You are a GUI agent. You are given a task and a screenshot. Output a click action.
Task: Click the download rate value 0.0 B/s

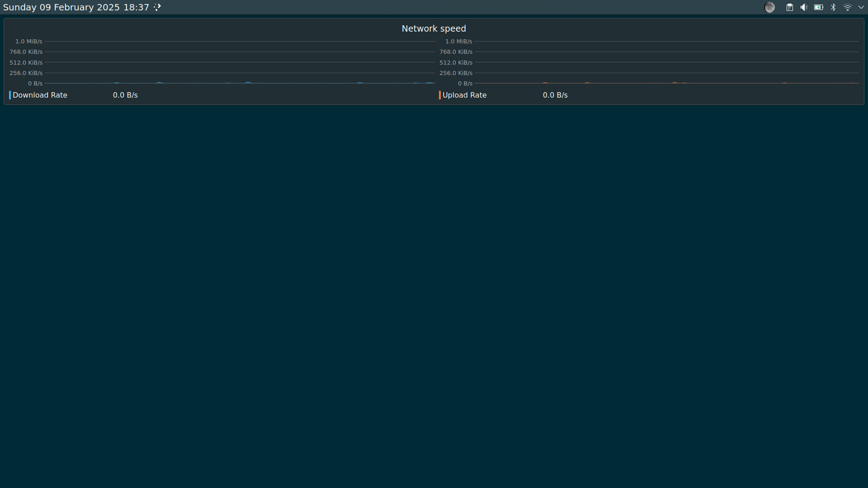pos(125,95)
